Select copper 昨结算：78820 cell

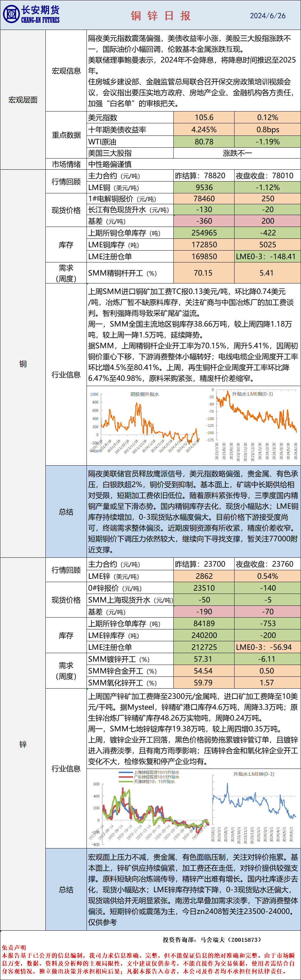(x=204, y=176)
